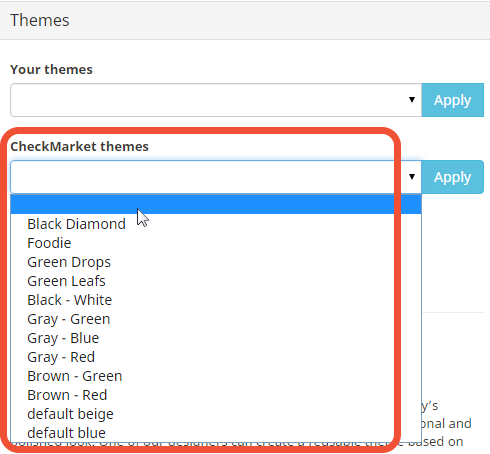Collapse the CheckMarket themes dropdown arrow

pos(412,177)
